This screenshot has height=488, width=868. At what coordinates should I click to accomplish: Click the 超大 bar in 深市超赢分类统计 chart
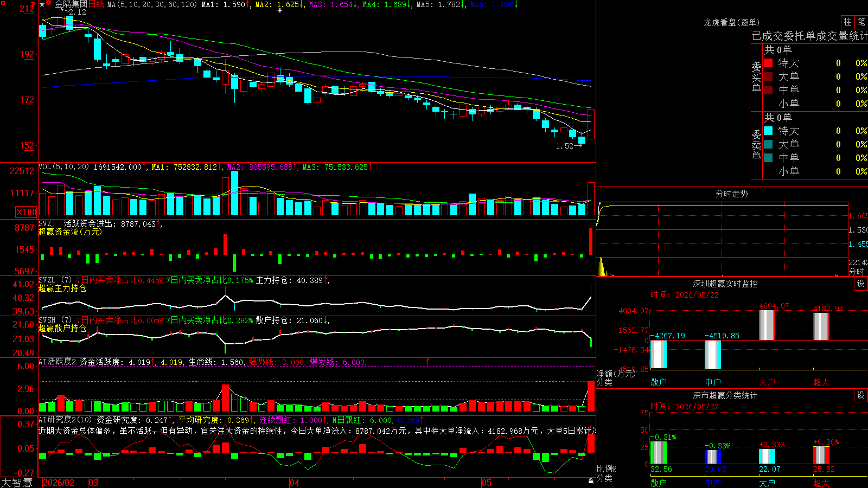click(821, 455)
